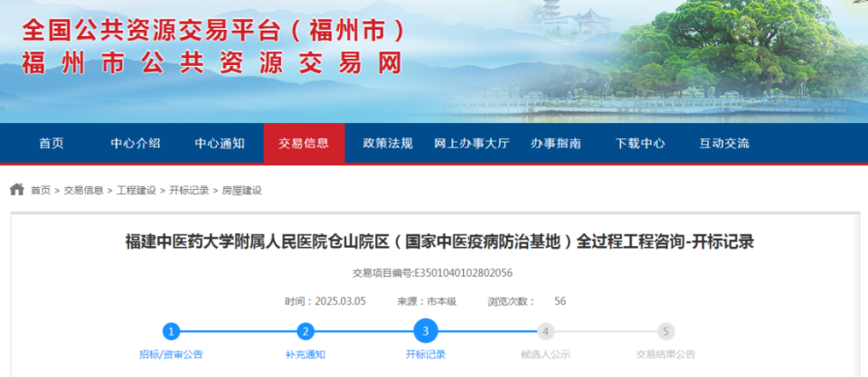The width and height of the screenshot is (868, 377).
Task: Click the 来源：市本级 text
Action: pos(426,302)
